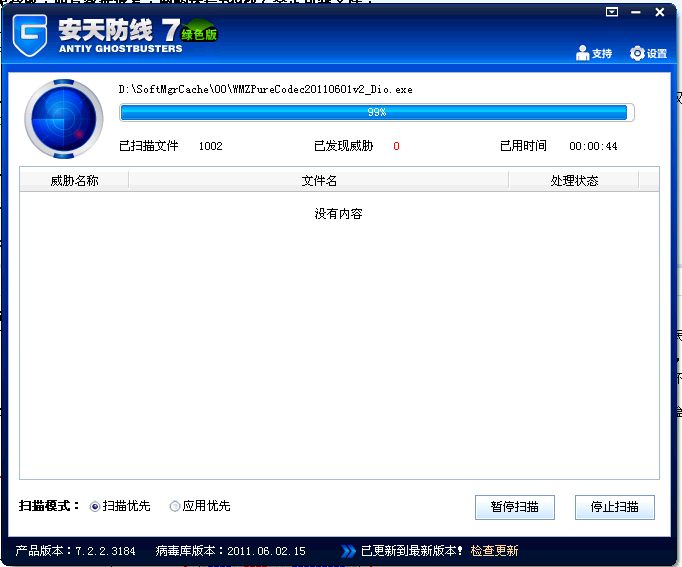Click the 检查更新 check update link
This screenshot has height=567, width=682.
pyautogui.click(x=494, y=551)
